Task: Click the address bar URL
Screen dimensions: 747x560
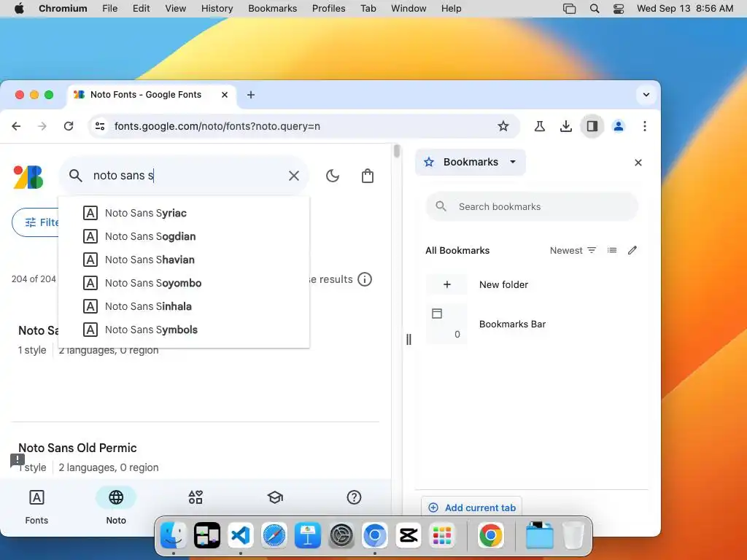Action: pos(217,126)
